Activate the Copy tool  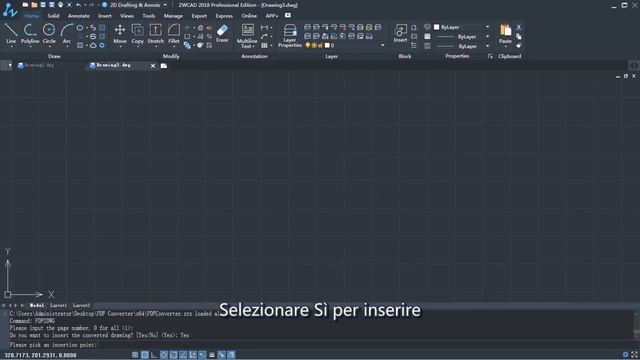click(x=138, y=33)
